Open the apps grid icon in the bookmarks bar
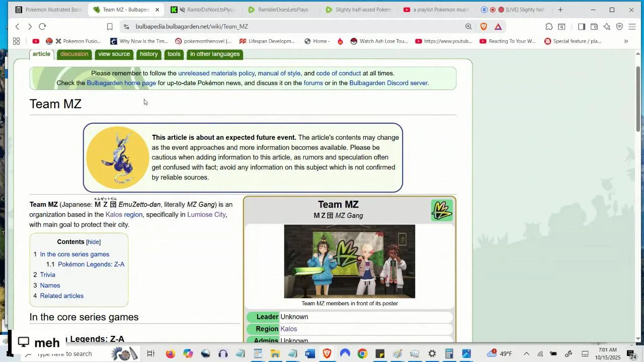The height and width of the screenshot is (362, 644). click(16, 41)
